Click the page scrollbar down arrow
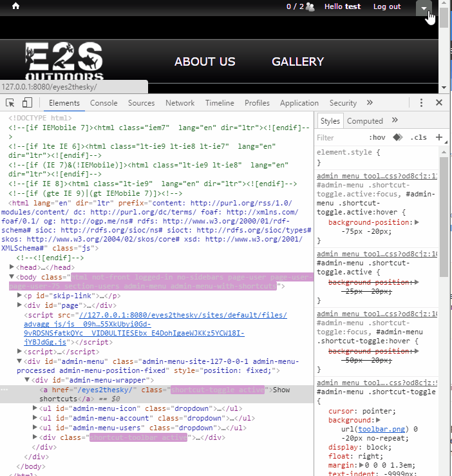The width and height of the screenshot is (452, 476). click(444, 88)
